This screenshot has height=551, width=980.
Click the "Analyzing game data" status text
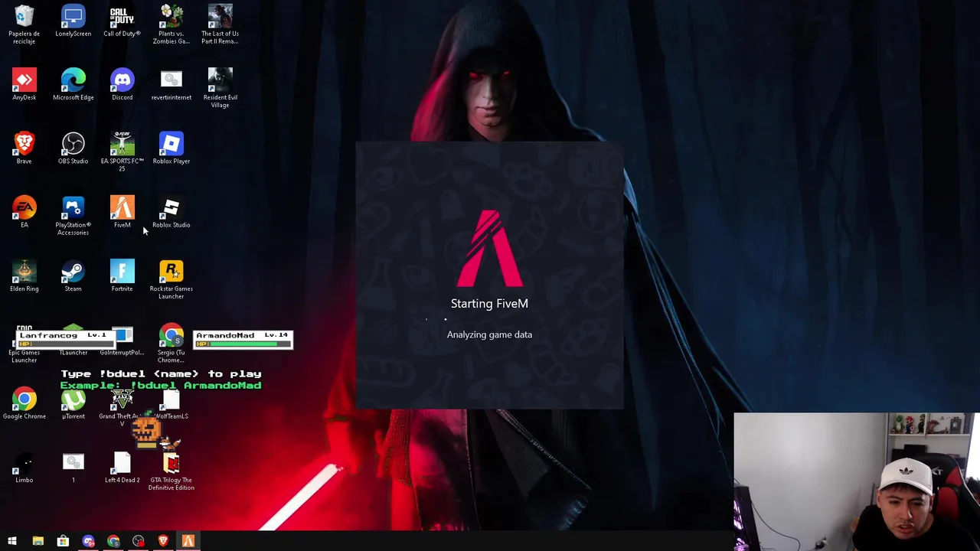click(489, 334)
